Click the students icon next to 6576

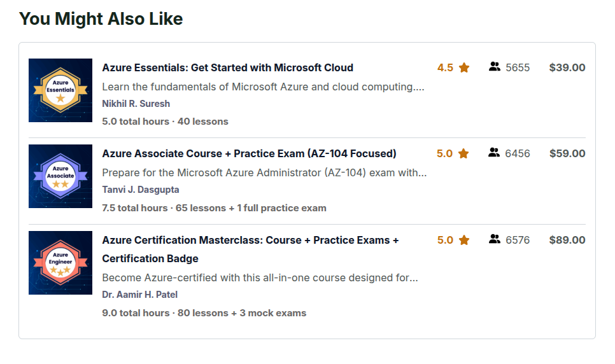point(495,239)
